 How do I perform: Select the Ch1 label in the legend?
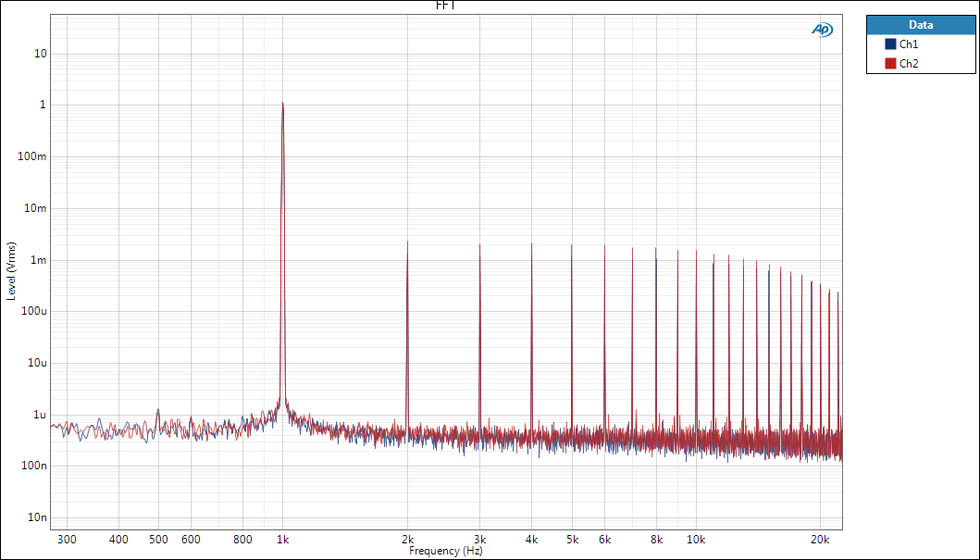[909, 45]
